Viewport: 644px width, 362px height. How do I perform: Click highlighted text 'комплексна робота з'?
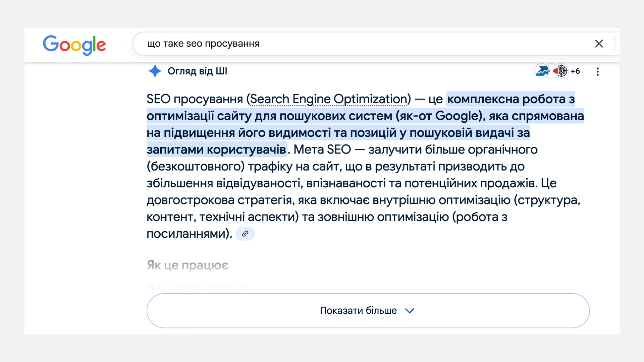[511, 99]
